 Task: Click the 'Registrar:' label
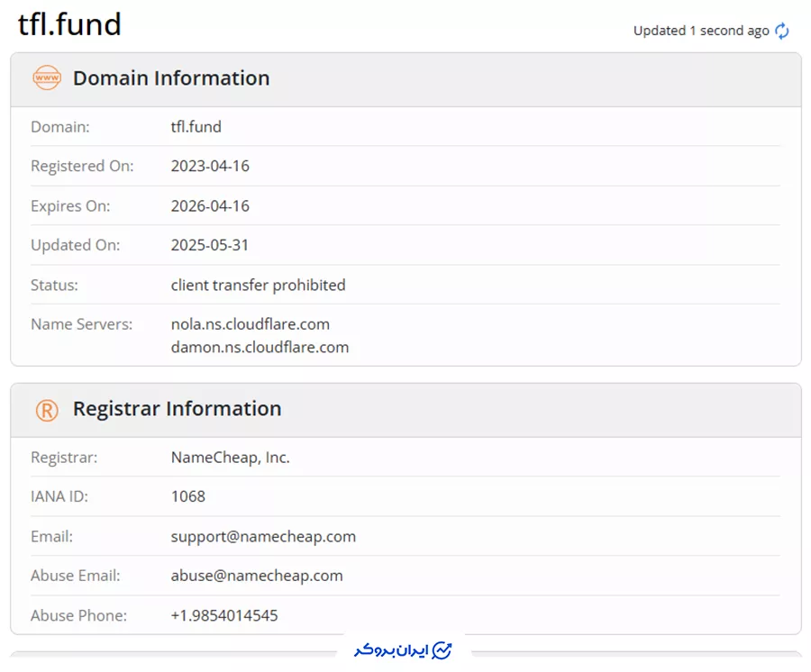[x=64, y=458]
